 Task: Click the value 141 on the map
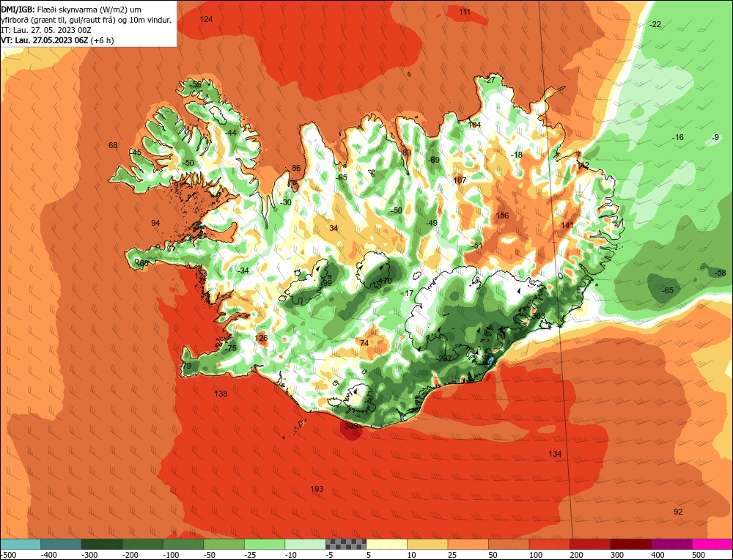567,225
